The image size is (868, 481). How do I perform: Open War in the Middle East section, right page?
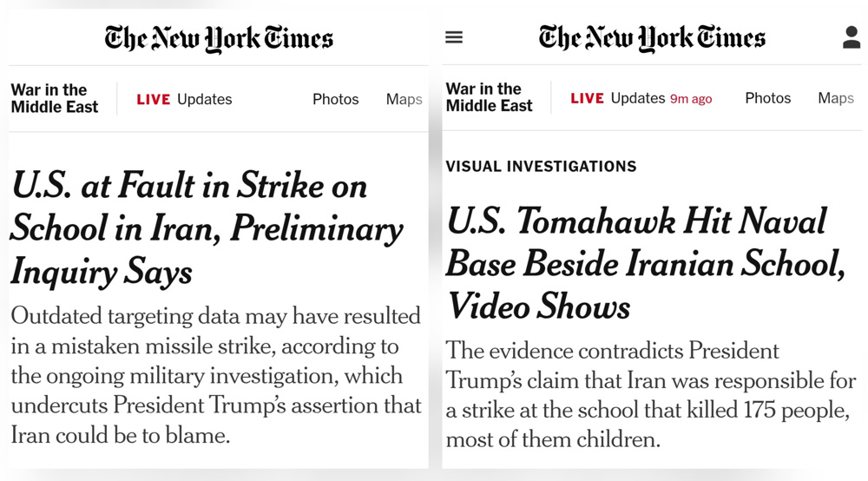(x=489, y=97)
